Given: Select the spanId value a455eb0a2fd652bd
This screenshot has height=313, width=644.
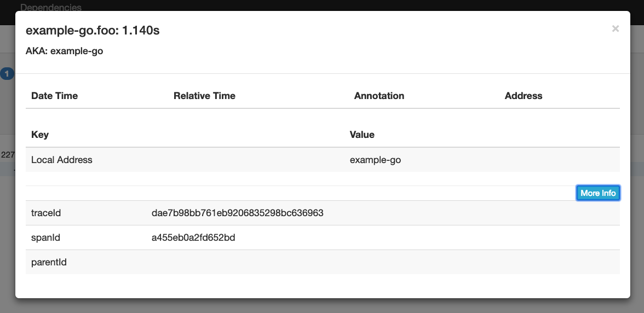Looking at the screenshot, I should (x=193, y=238).
